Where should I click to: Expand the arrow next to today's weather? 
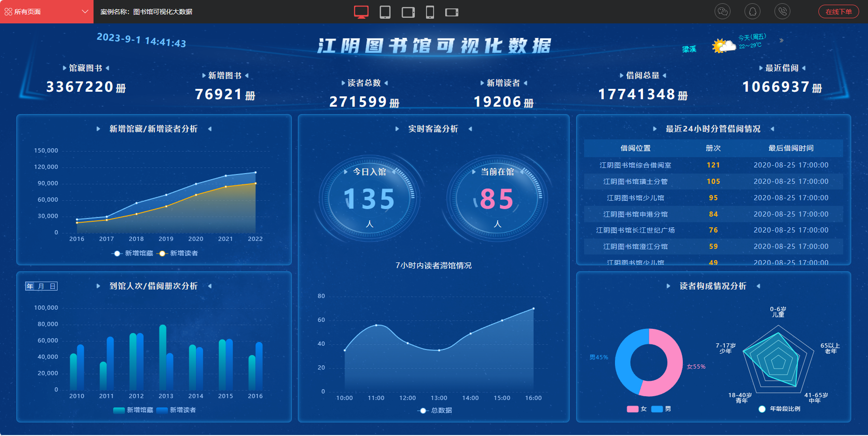(x=781, y=41)
